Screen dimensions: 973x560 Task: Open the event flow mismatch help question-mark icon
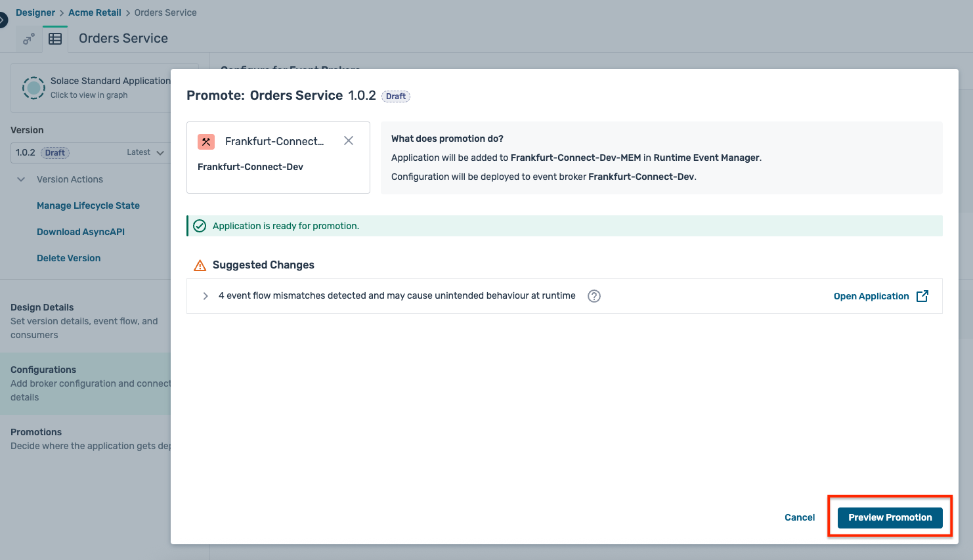click(594, 296)
